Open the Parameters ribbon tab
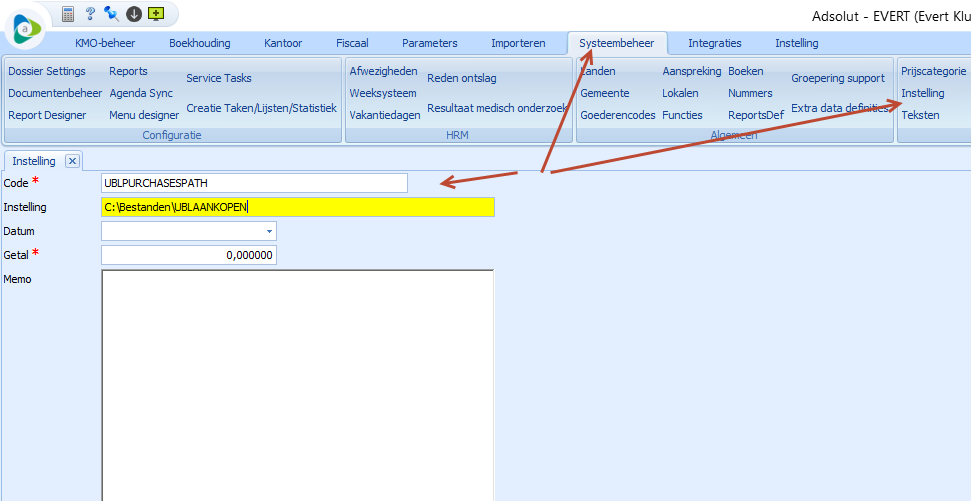 [x=429, y=43]
